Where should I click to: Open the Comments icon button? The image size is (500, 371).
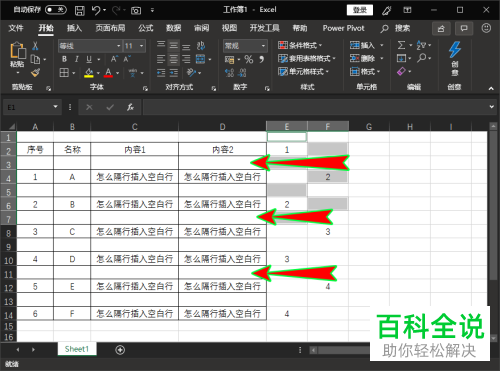click(464, 29)
